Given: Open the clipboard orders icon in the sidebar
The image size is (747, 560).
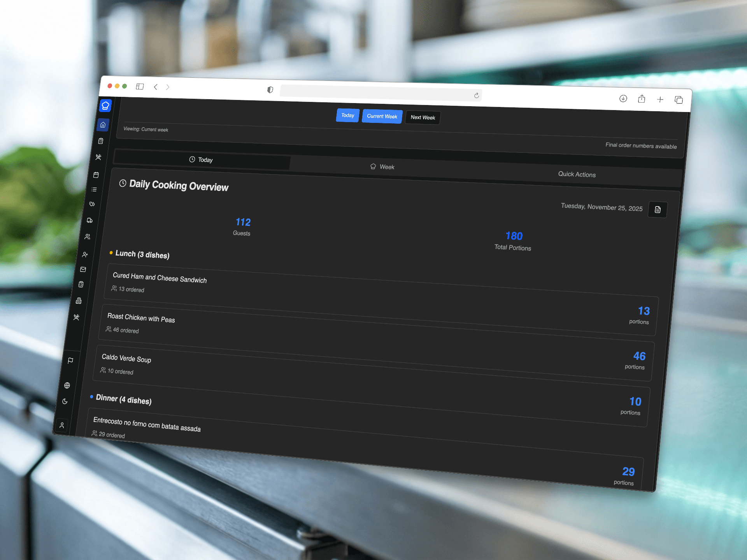Looking at the screenshot, I should click(101, 141).
